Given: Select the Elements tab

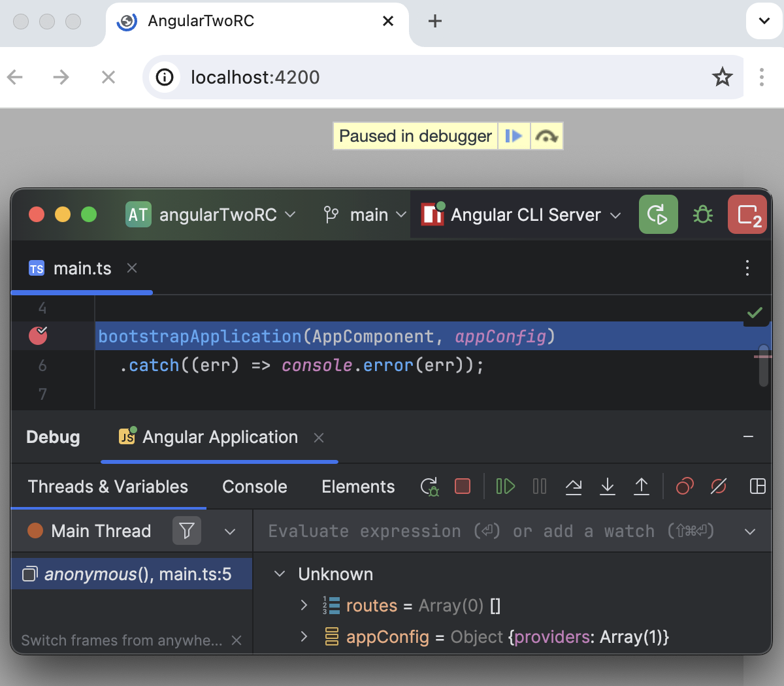Looking at the screenshot, I should [x=358, y=486].
